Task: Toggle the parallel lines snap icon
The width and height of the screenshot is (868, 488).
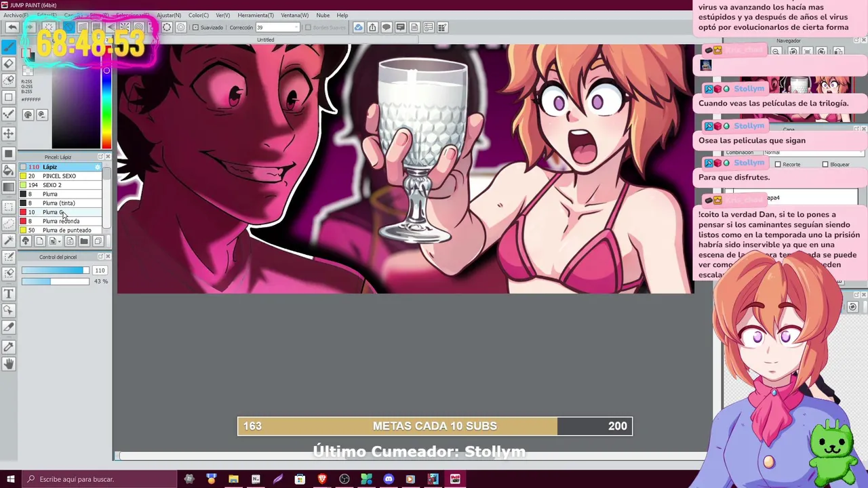Action: (x=83, y=27)
